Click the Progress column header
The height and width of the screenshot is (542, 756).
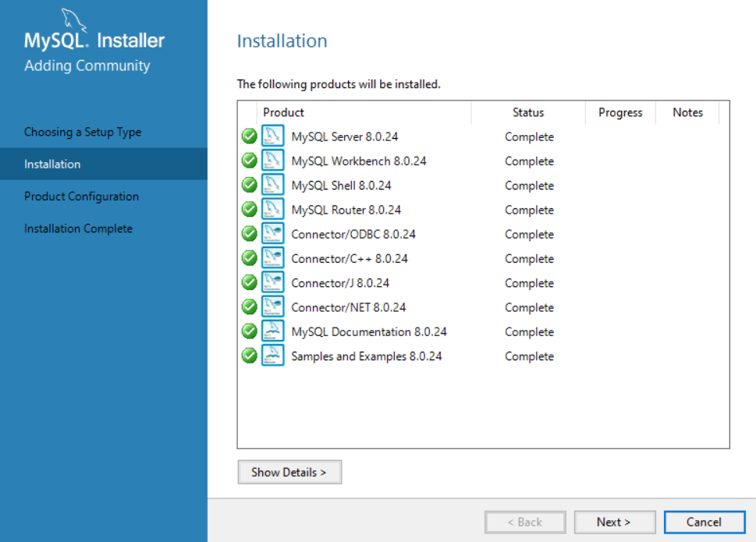coord(620,112)
